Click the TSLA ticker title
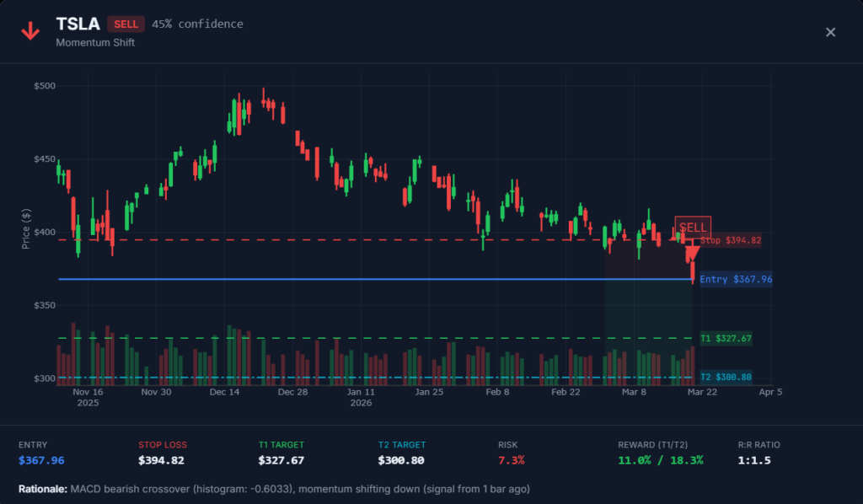Screen dimensions: 863x504 tap(78, 24)
